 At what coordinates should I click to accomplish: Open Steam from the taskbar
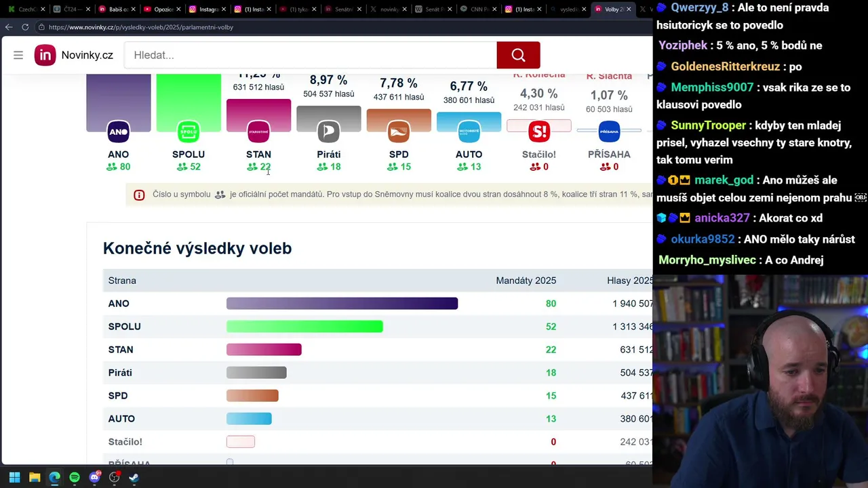pos(134,477)
